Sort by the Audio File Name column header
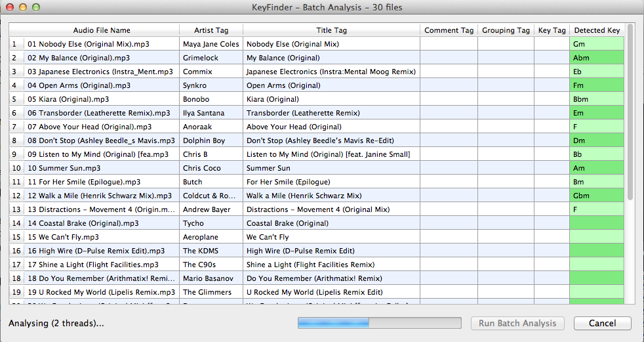This screenshot has height=342, width=644. coord(102,30)
